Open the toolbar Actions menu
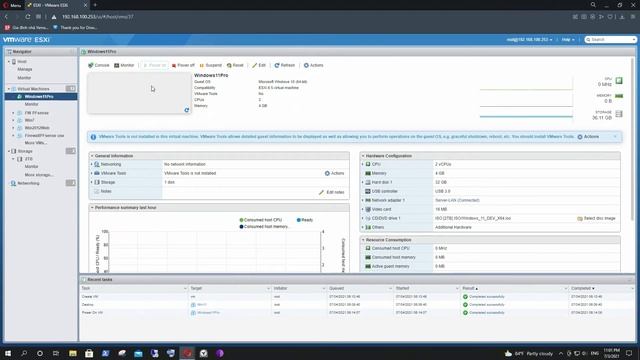 (x=313, y=65)
